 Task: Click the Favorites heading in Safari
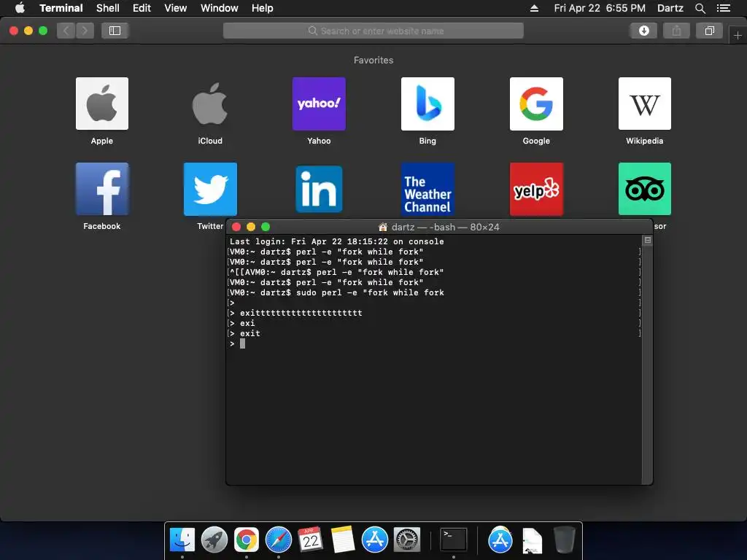373,60
